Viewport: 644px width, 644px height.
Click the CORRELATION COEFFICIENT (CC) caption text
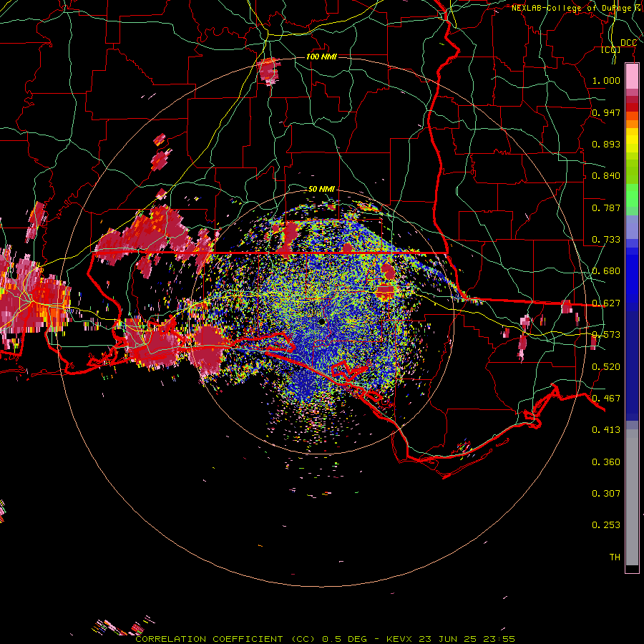tap(225, 639)
